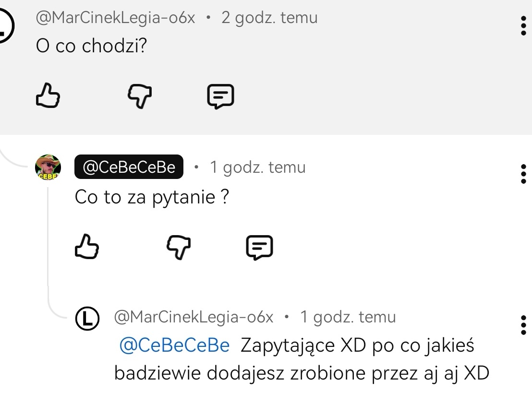This screenshot has height=404, width=532.
Task: Click the "Co to za pytanie ?" comment text
Action: [152, 197]
